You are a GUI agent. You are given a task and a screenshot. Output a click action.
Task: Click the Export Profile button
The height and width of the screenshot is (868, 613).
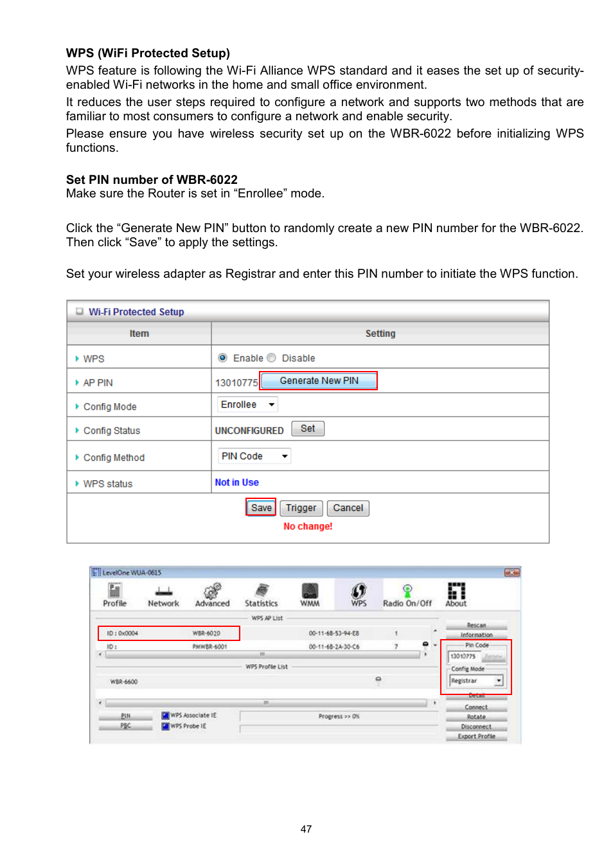pyautogui.click(x=476, y=736)
